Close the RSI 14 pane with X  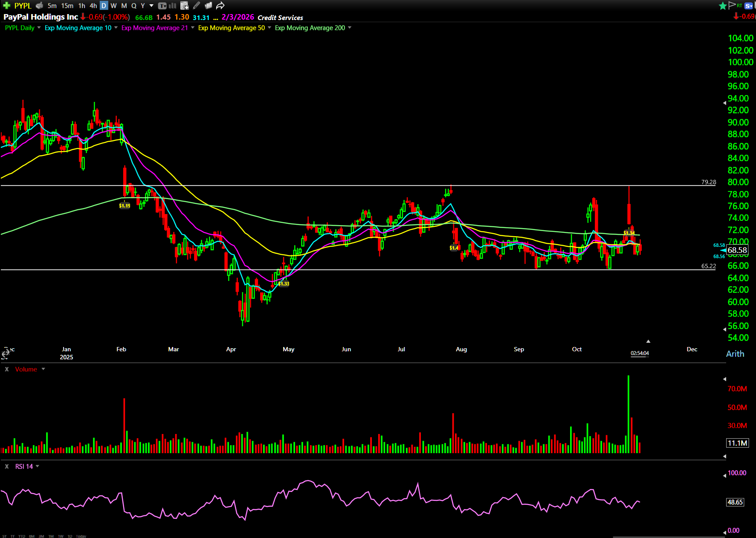[7, 466]
